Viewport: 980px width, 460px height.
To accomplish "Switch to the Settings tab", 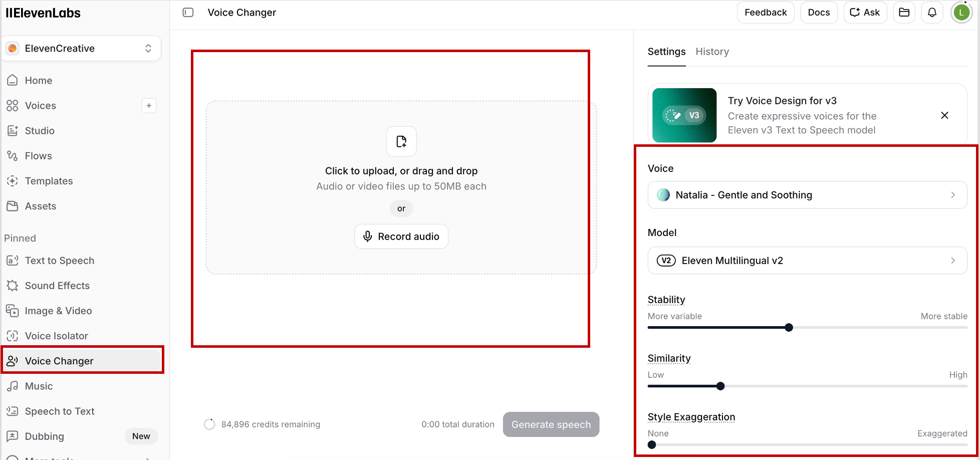I will 666,52.
